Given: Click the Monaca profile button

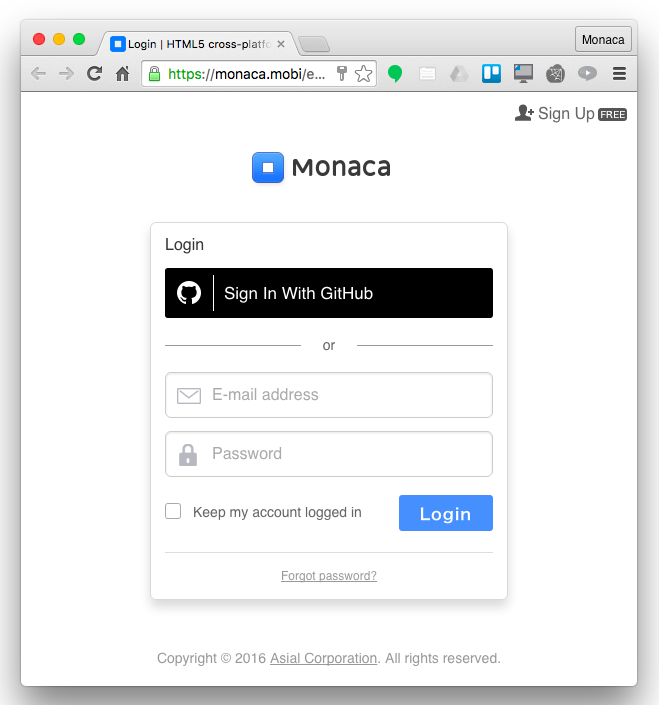Looking at the screenshot, I should [603, 40].
